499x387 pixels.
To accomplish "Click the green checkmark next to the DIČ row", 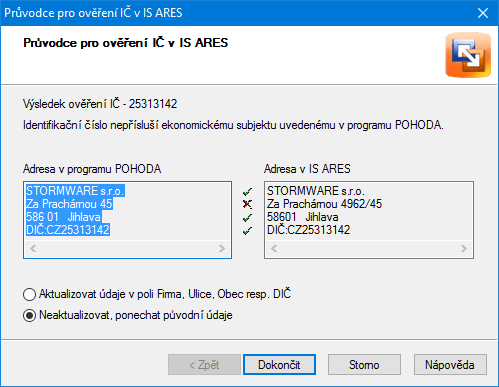I will click(x=247, y=231).
